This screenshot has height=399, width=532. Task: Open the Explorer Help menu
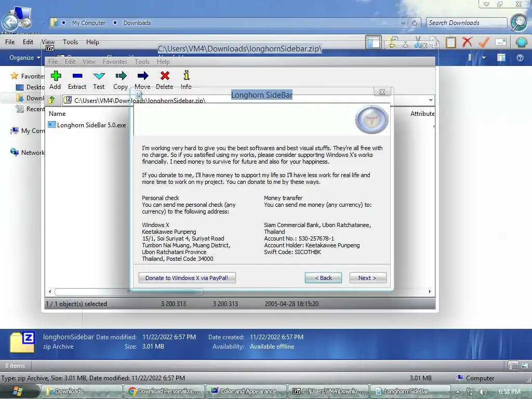point(92,42)
